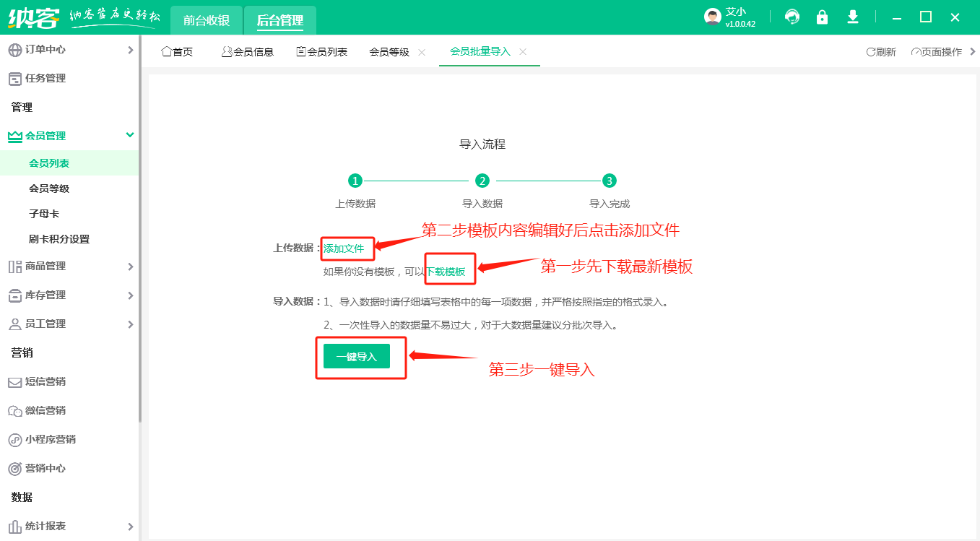The width and height of the screenshot is (980, 541).
Task: Open 短信营销 in the sidebar
Action: 45,382
